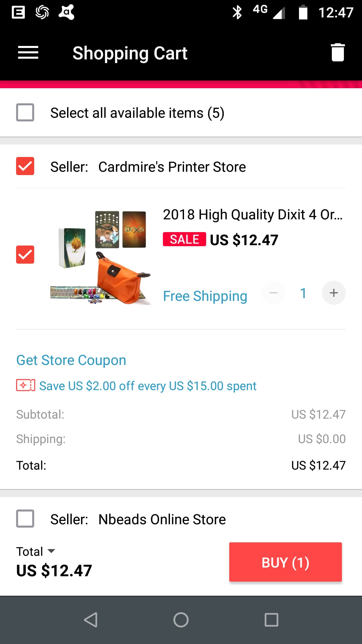Open the Dixit product thumbnail image
Viewport: 362px width, 644px height.
tap(100, 257)
